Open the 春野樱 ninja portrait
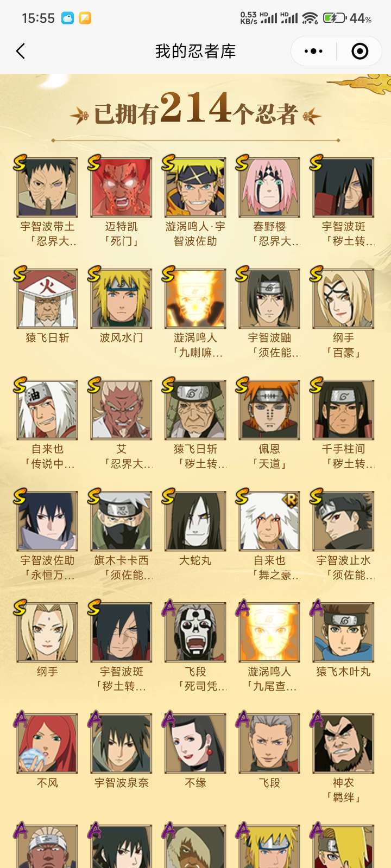 pos(269,187)
